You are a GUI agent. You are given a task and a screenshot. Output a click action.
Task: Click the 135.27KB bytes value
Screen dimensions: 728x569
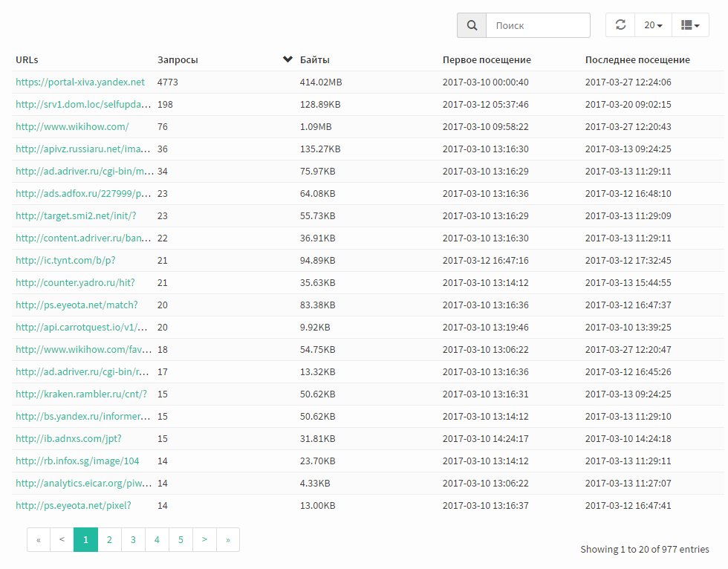pos(320,149)
